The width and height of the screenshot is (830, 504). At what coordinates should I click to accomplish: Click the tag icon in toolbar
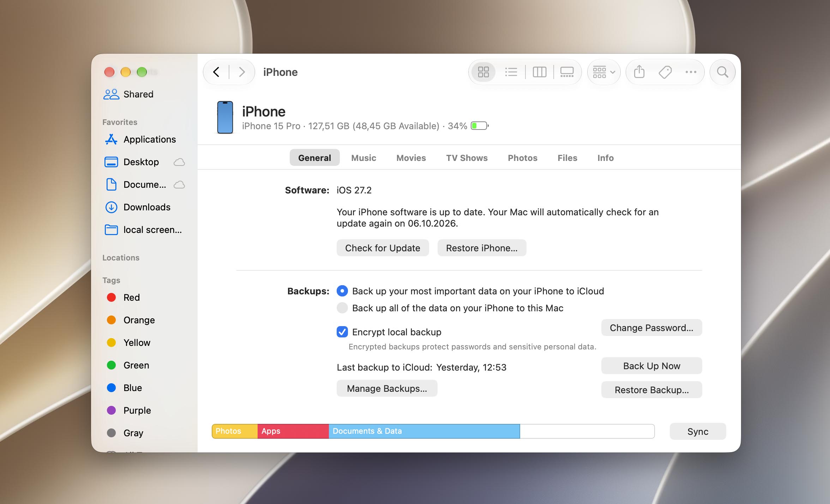(x=665, y=72)
